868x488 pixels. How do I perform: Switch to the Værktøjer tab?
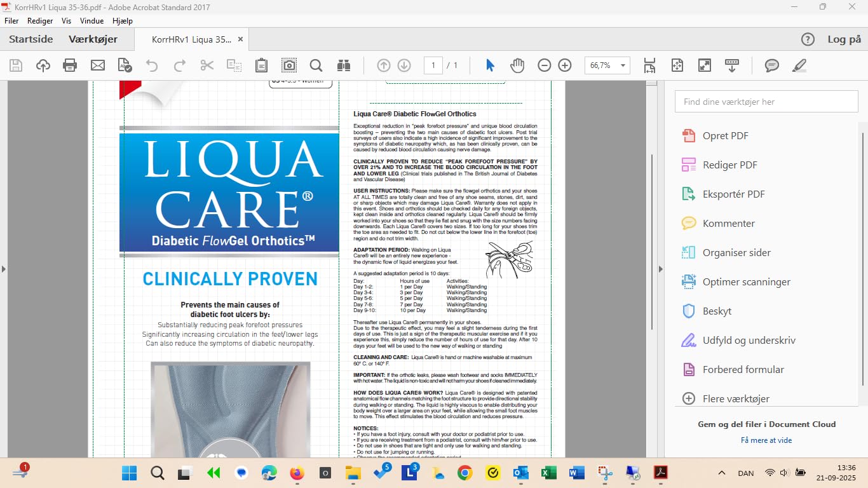(93, 39)
